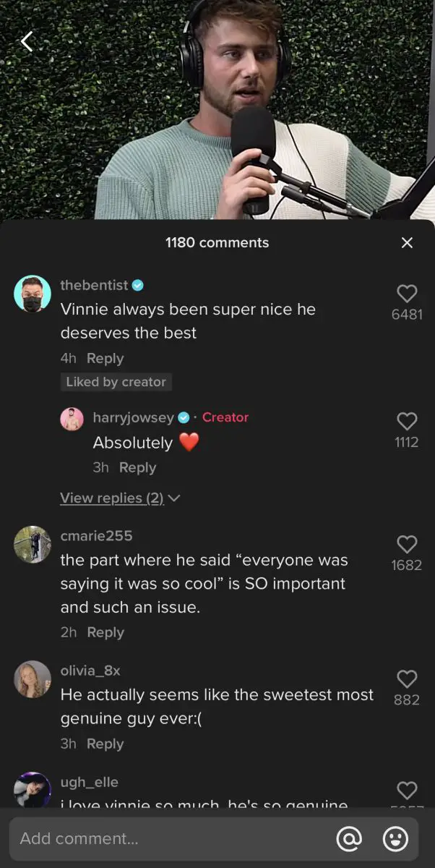Image resolution: width=435 pixels, height=868 pixels.
Task: Open ugh_elle's profile name
Action: tap(89, 782)
